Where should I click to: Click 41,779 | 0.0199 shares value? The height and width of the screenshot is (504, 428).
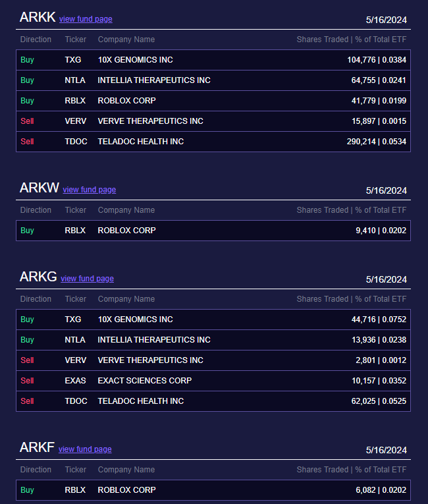tap(379, 101)
